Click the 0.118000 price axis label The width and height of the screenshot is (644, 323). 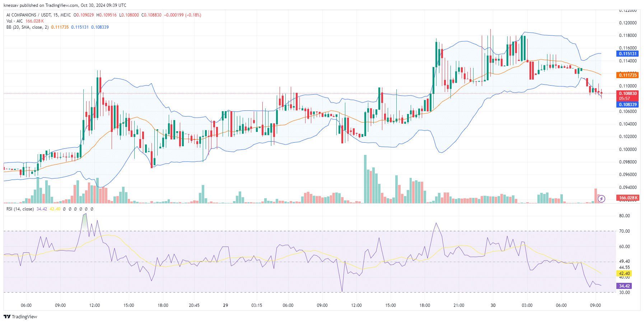[628, 35]
